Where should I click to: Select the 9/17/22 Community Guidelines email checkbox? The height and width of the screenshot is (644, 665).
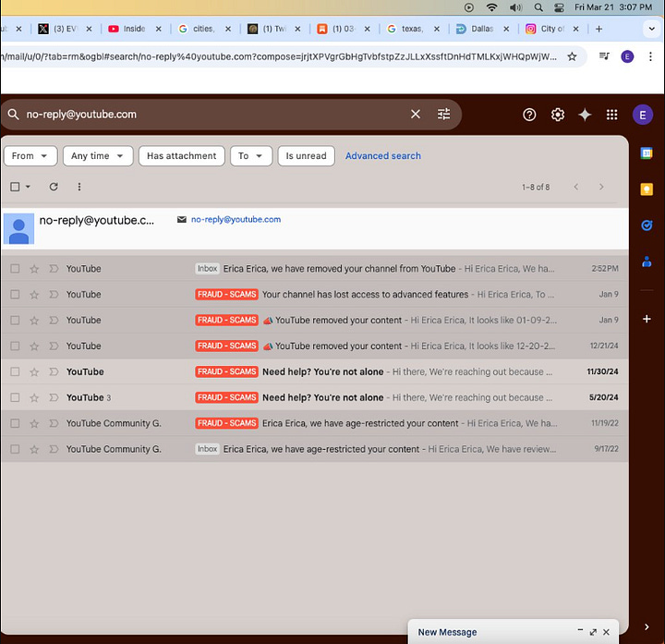click(x=15, y=449)
